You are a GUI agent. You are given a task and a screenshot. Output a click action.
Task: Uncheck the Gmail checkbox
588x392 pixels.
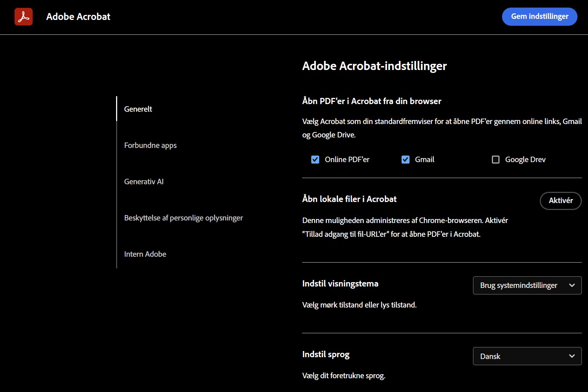(406, 160)
